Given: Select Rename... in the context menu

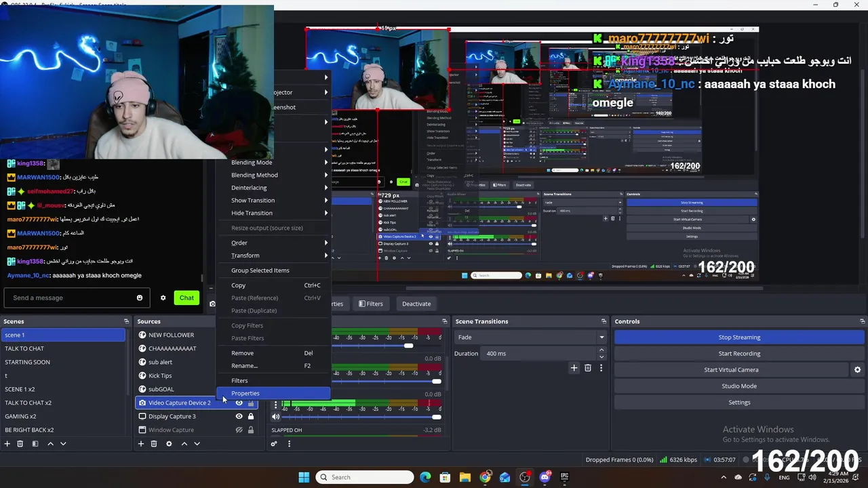Looking at the screenshot, I should point(273,365).
